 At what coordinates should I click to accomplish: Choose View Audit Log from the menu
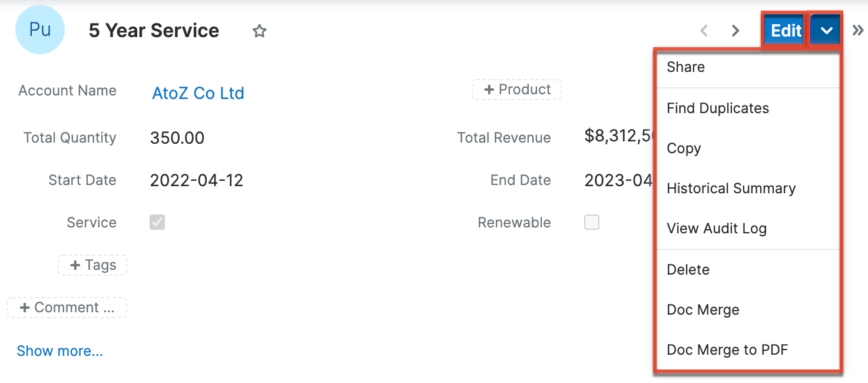coord(717,228)
